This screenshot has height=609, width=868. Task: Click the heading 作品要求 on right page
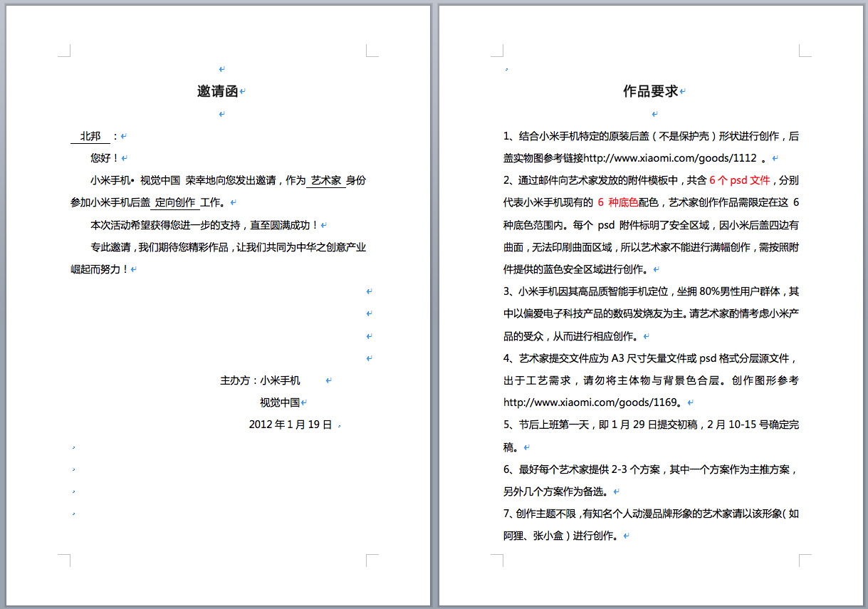[x=650, y=91]
